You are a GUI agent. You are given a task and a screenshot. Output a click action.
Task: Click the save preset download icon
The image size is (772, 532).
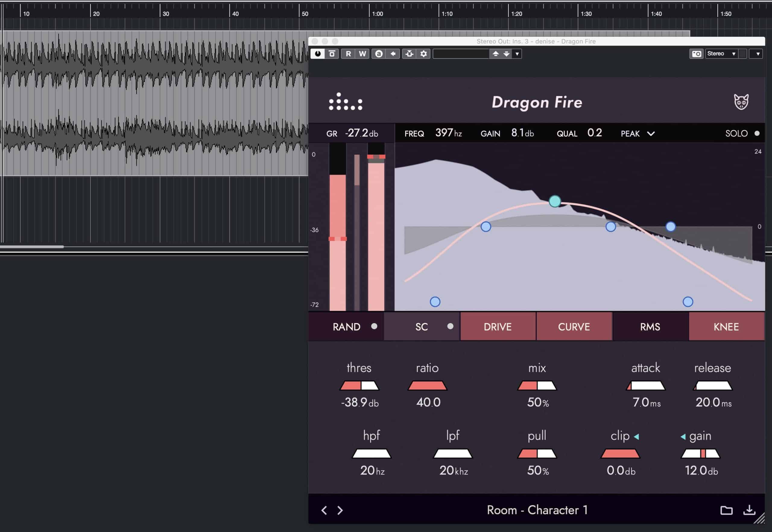tap(749, 510)
